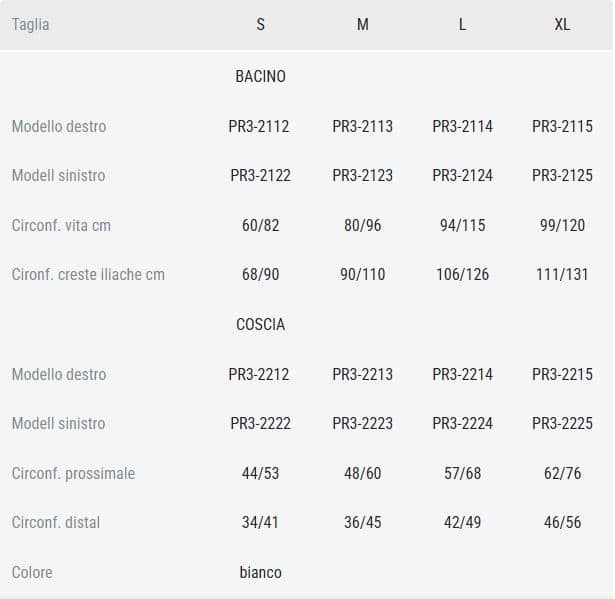
Task: Click model code PR3-2123
Action: (x=362, y=175)
